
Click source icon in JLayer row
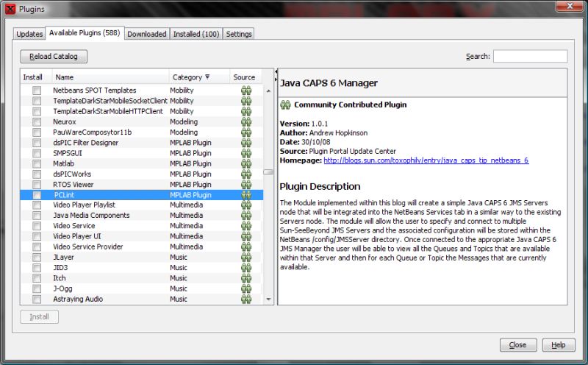[x=246, y=258]
